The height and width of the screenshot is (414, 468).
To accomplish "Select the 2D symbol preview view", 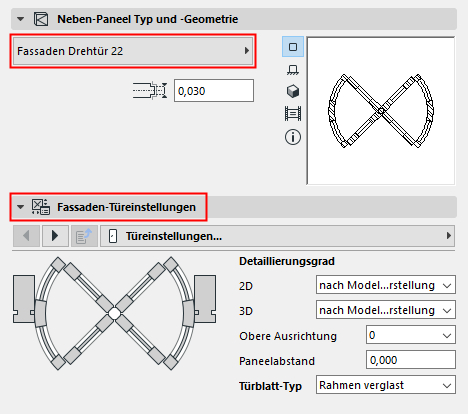I will (x=293, y=47).
